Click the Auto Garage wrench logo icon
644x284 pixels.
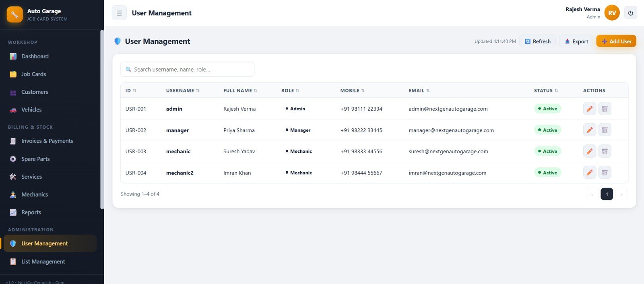tap(15, 14)
